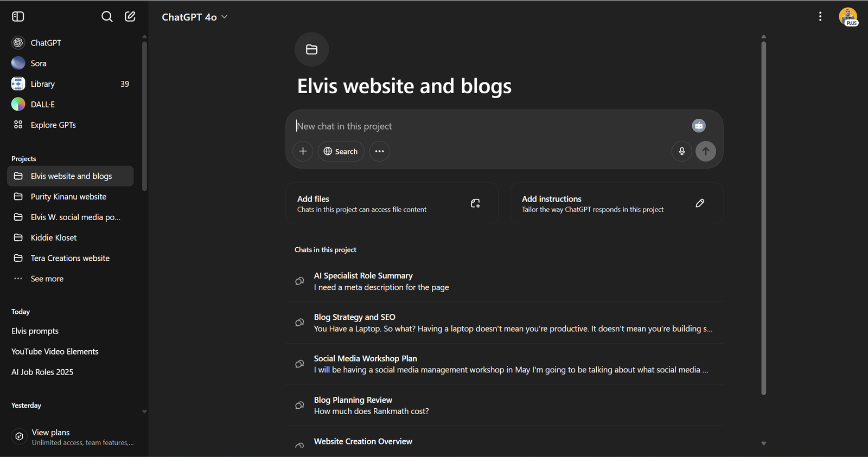Open the composer three-dot more tools button
868x457 pixels.
tap(379, 151)
